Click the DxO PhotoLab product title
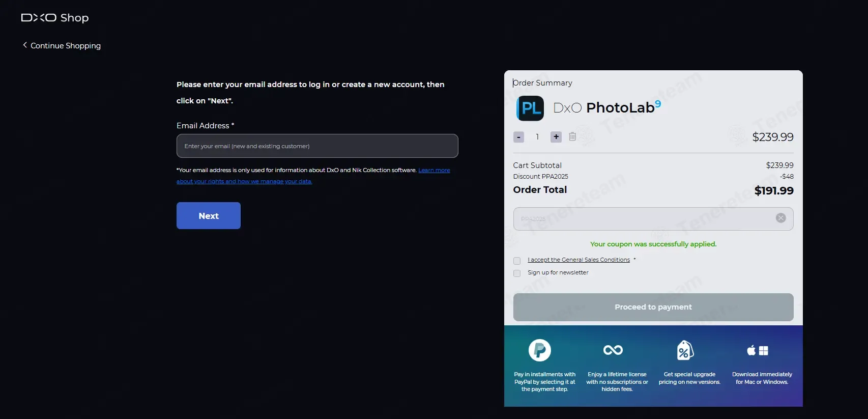Viewport: 868px width, 419px height. pos(607,107)
